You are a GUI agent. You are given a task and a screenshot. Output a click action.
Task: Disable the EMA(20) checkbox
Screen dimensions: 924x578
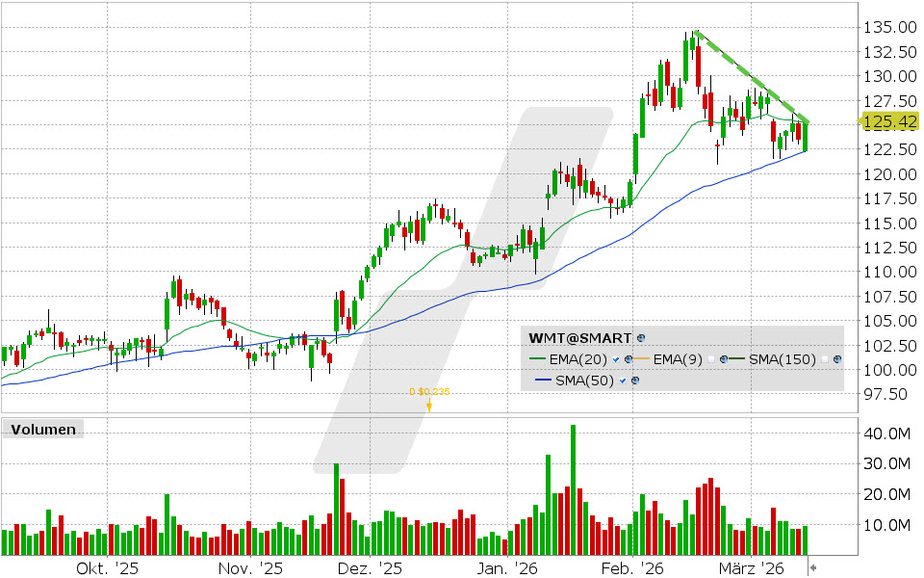(x=614, y=358)
